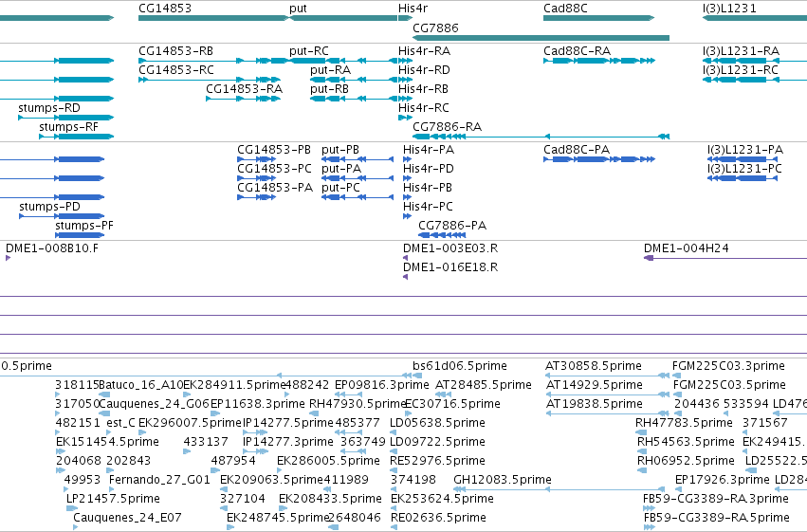This screenshot has width=807, height=532.
Task: Select protein CG14853-PB
Action: 256,159
